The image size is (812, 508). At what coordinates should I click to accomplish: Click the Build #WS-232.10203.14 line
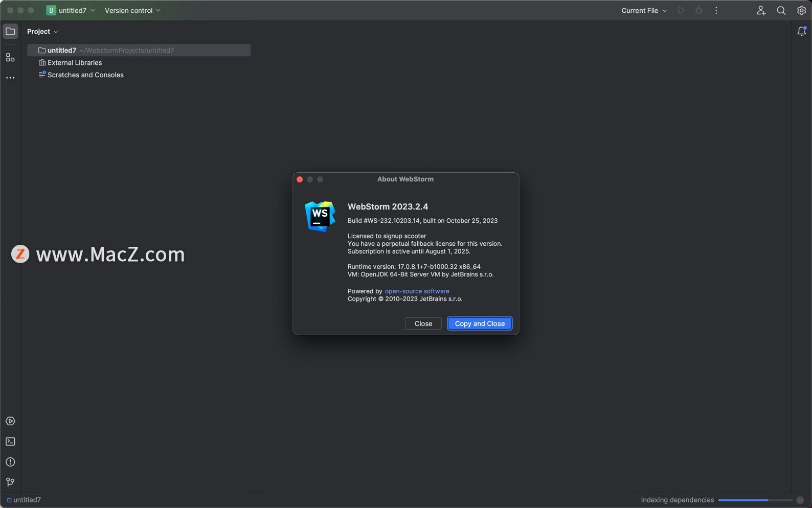(423, 221)
